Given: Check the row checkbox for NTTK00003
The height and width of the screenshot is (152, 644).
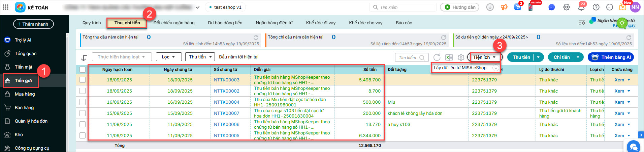Looking at the screenshot, I should (x=83, y=80).
